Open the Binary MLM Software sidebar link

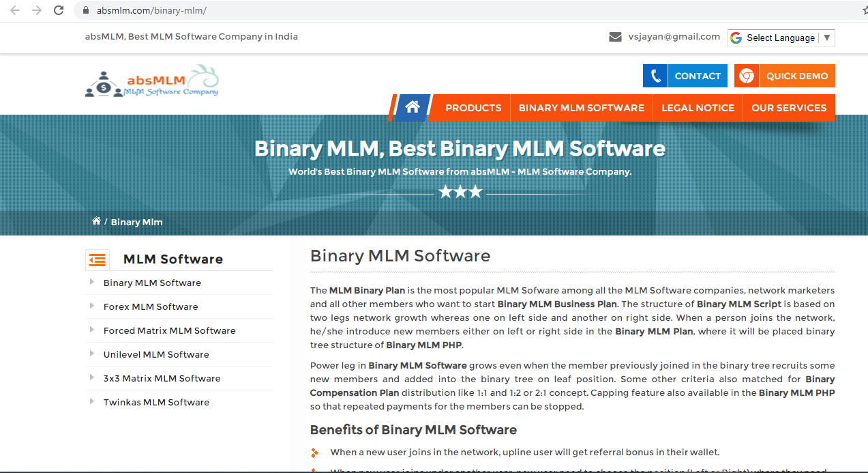pos(151,283)
